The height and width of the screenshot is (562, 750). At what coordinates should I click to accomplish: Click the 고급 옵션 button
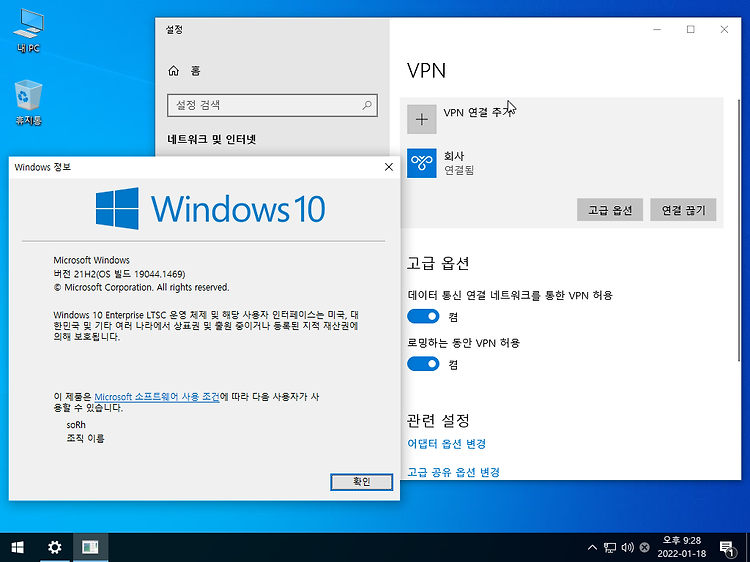click(610, 210)
